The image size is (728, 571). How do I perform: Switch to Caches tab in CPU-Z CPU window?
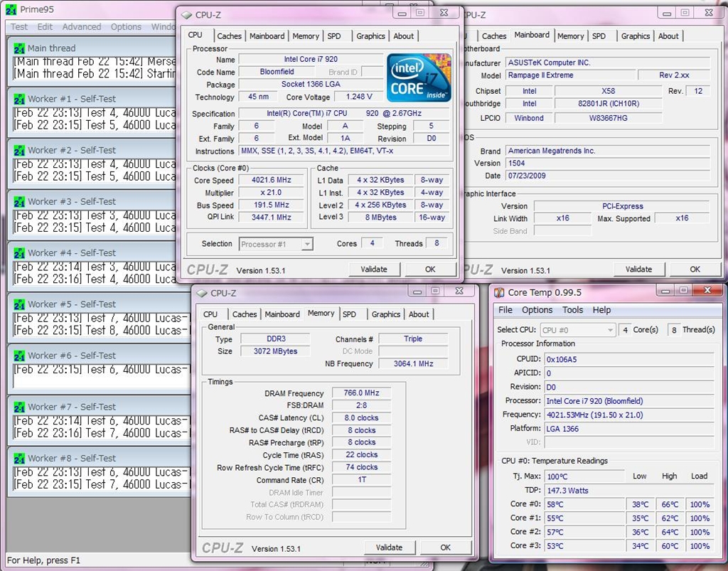click(x=230, y=36)
